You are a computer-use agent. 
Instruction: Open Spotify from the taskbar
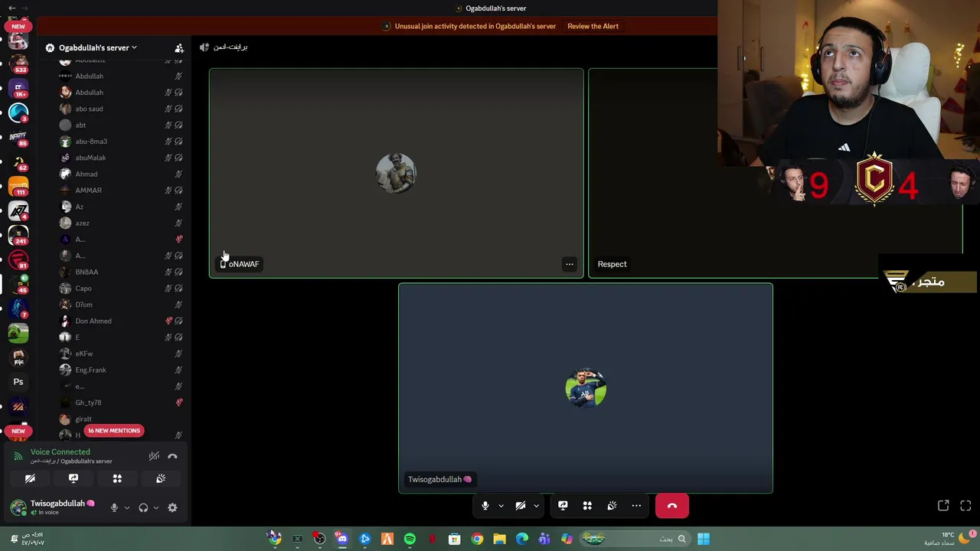(x=410, y=539)
